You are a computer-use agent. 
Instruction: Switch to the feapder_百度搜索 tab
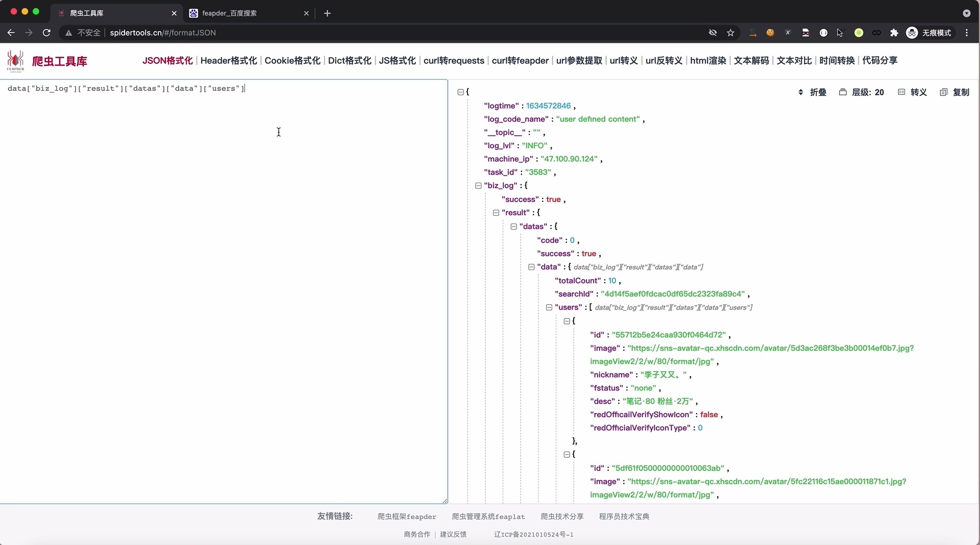tap(248, 13)
